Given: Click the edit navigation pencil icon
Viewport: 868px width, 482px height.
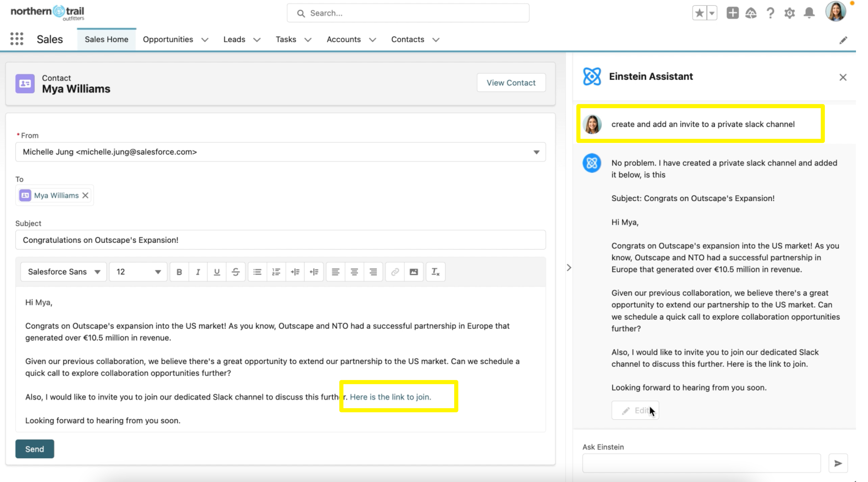Looking at the screenshot, I should click(x=843, y=40).
